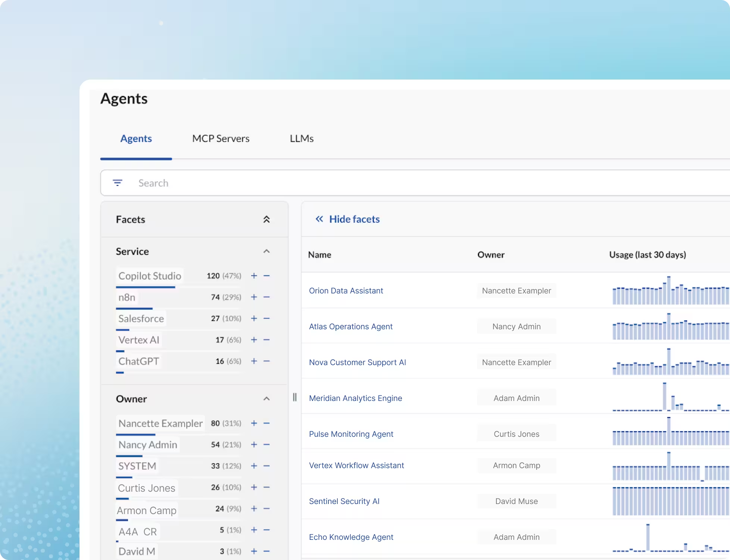Click Sentinel Security AI usage chart
Screen dimensions: 730x560
(x=671, y=501)
